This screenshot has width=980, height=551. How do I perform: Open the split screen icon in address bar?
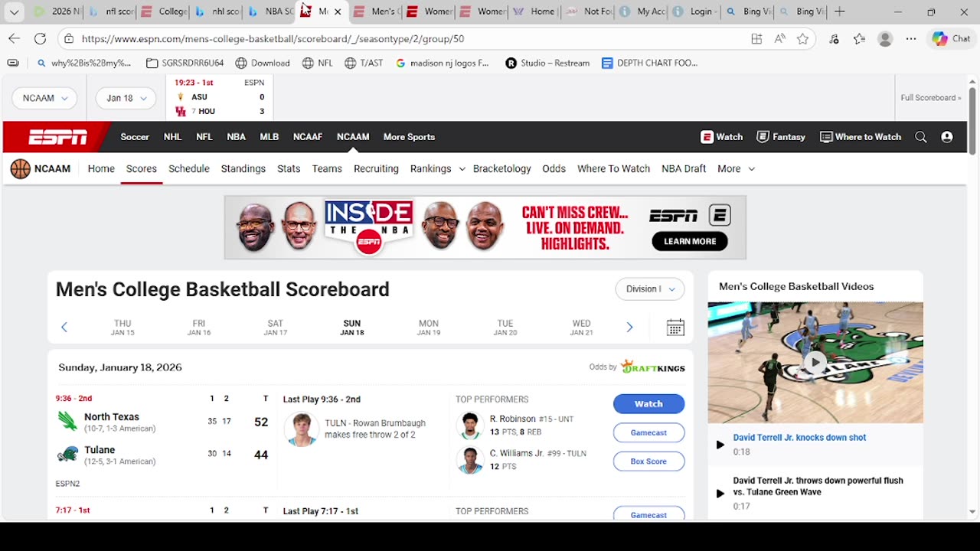click(756, 38)
